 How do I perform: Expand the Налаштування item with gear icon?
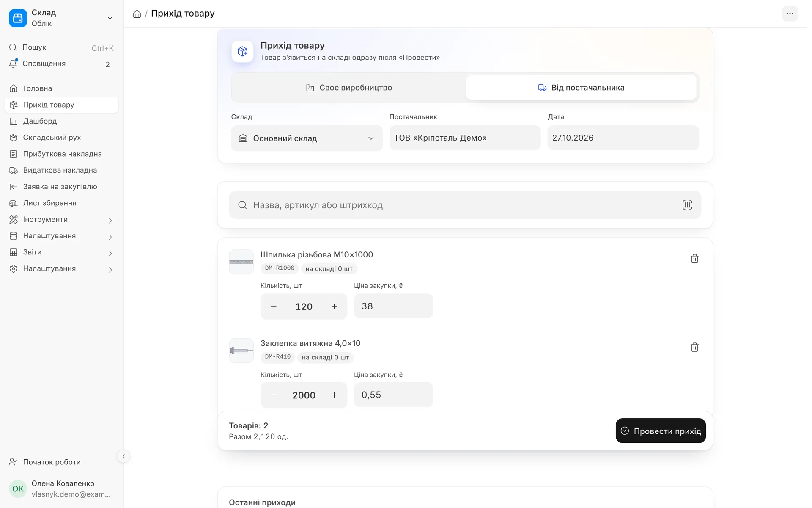tap(62, 269)
